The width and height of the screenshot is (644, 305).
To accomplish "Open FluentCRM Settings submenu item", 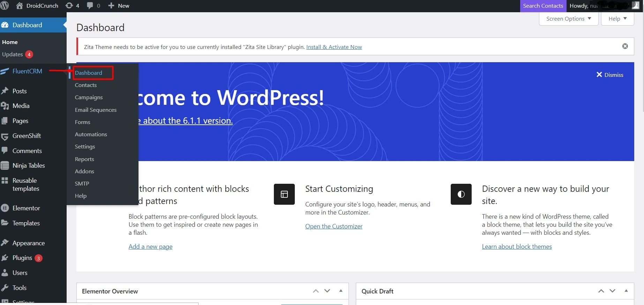I will click(x=85, y=146).
